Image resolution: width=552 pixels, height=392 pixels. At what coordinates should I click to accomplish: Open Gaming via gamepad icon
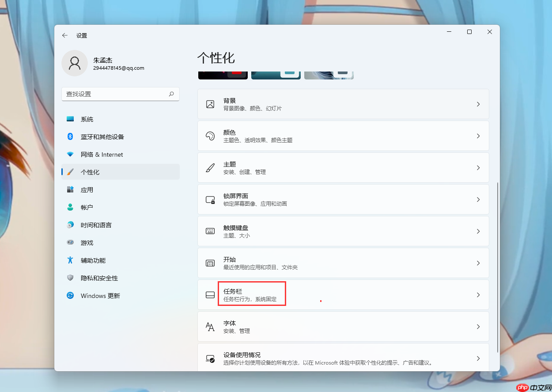[70, 242]
